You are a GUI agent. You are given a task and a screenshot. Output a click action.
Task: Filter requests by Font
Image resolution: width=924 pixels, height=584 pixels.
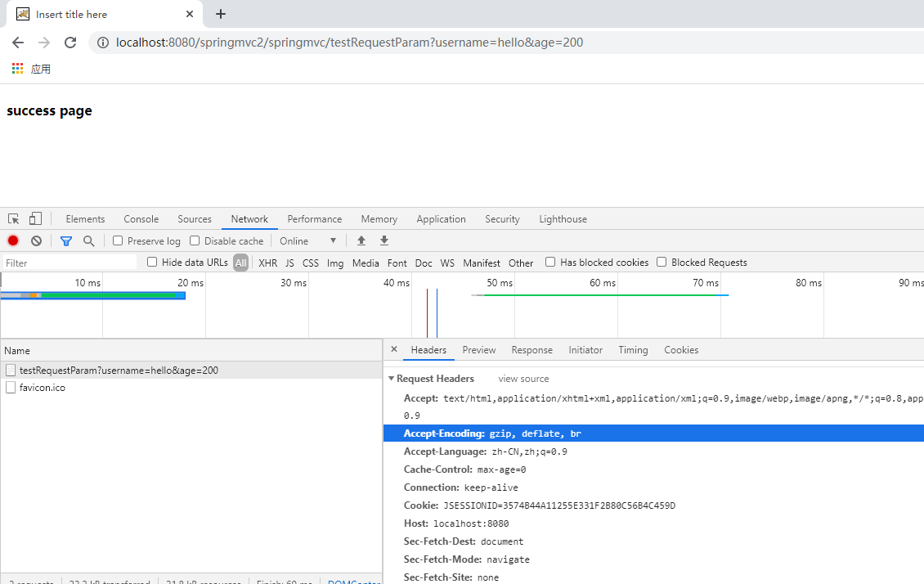click(397, 263)
